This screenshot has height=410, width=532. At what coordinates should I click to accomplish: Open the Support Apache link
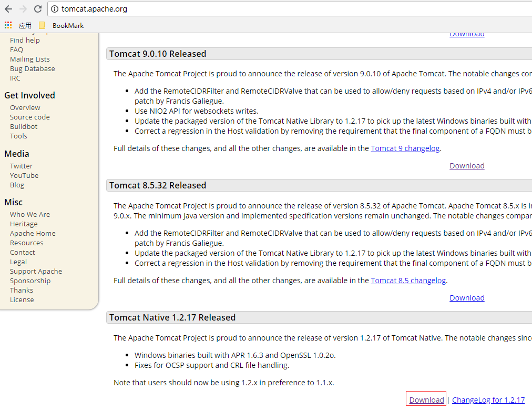[36, 271]
